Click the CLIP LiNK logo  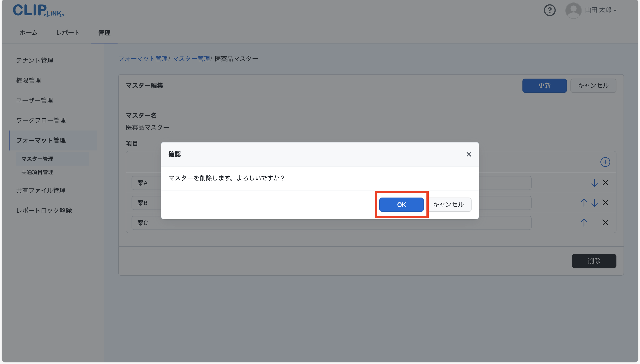[38, 10]
